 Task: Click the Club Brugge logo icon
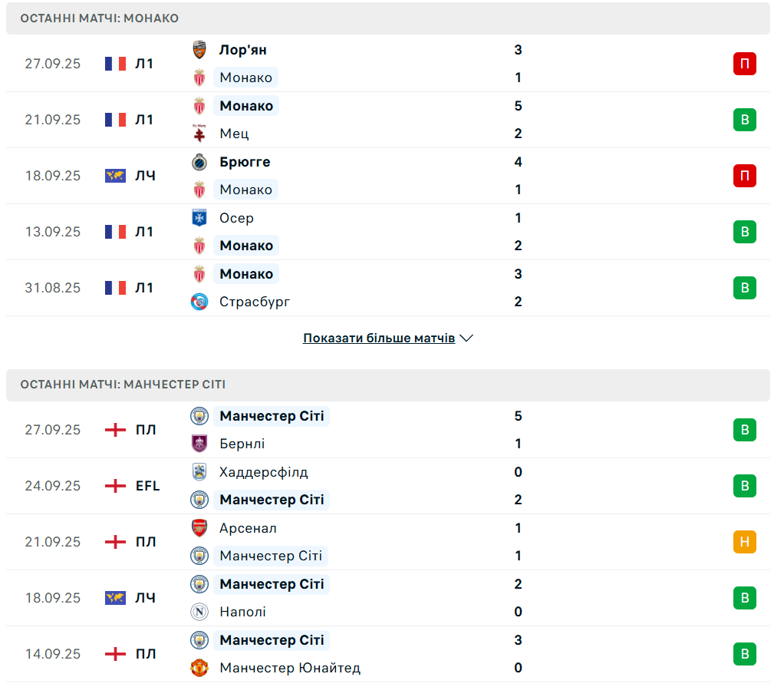point(199,162)
